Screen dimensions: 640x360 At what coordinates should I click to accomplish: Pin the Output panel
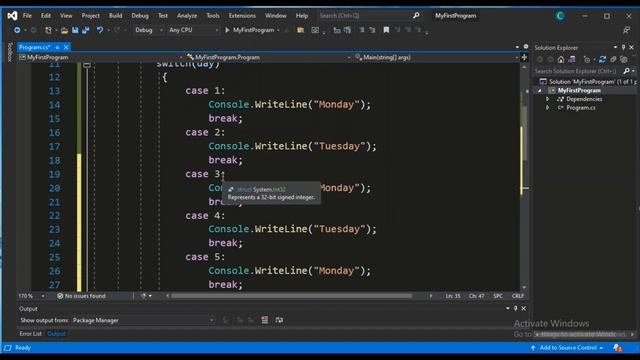[x=516, y=308]
